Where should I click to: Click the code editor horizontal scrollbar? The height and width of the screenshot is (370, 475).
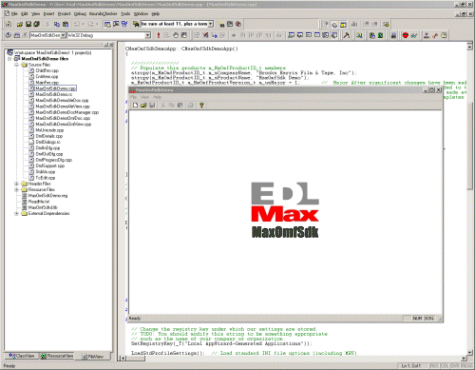point(292,358)
